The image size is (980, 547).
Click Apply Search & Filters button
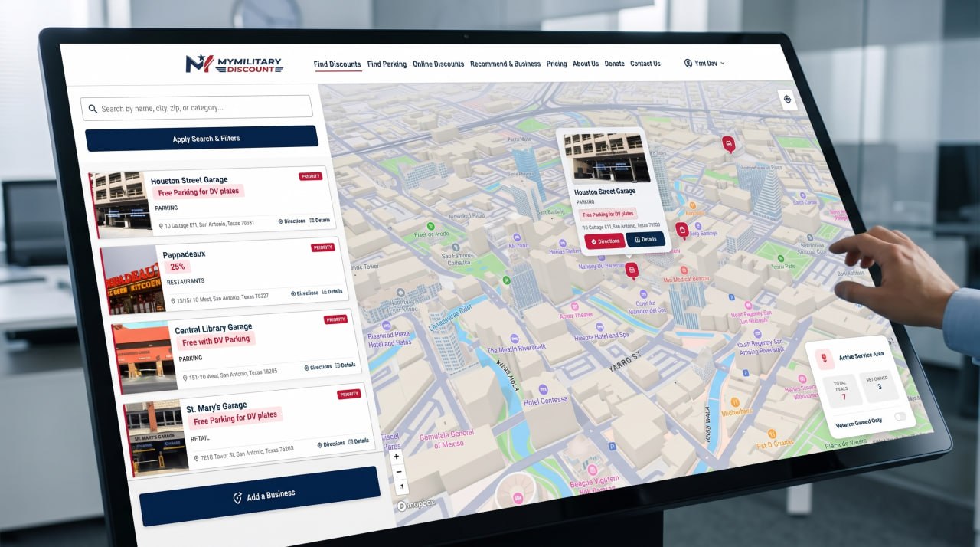[201, 139]
